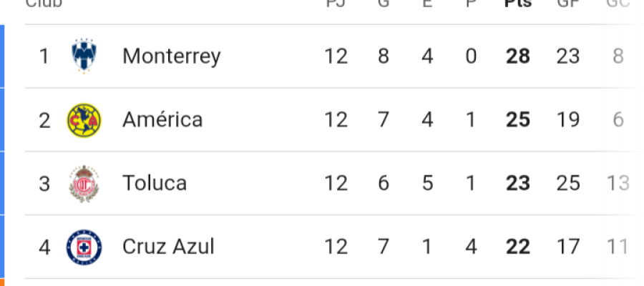Click Cruz Azul's 22 points value
644x286 pixels.
point(517,247)
